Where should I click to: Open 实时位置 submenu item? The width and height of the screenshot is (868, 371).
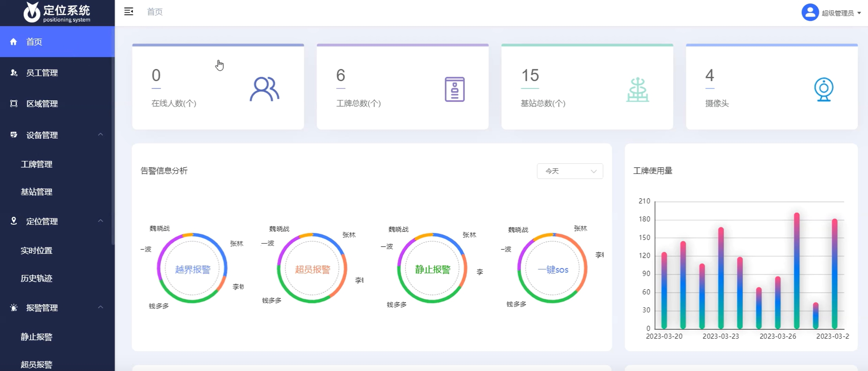pos(37,250)
